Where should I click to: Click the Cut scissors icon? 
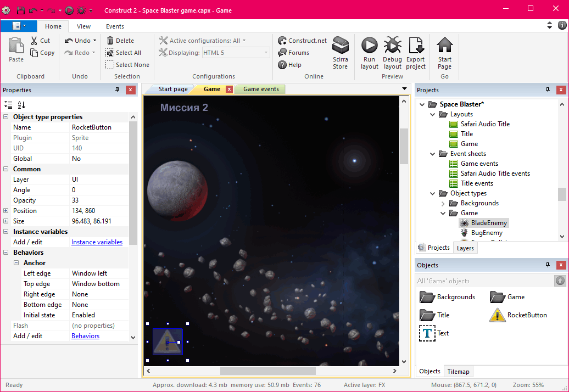pos(34,41)
